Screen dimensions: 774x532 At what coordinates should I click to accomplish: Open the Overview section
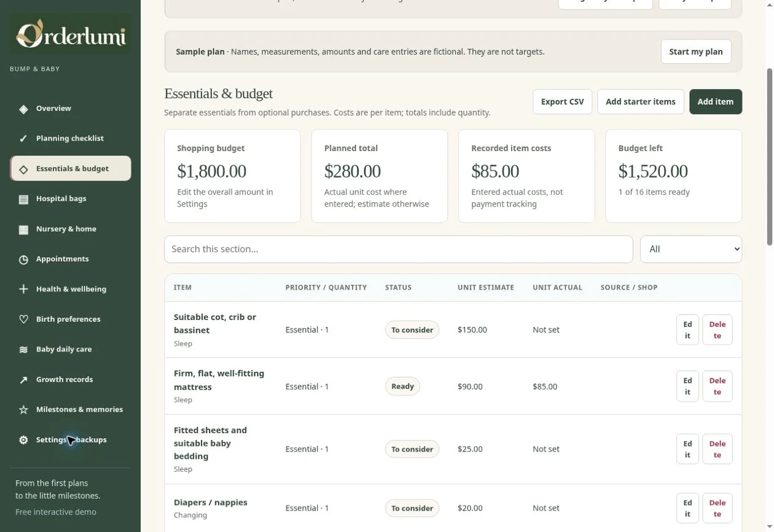coord(71,109)
